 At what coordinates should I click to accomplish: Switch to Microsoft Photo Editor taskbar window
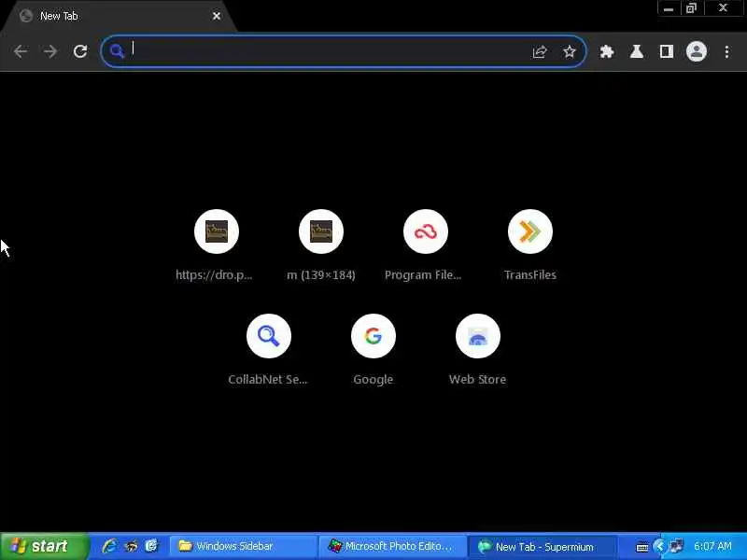(x=392, y=546)
